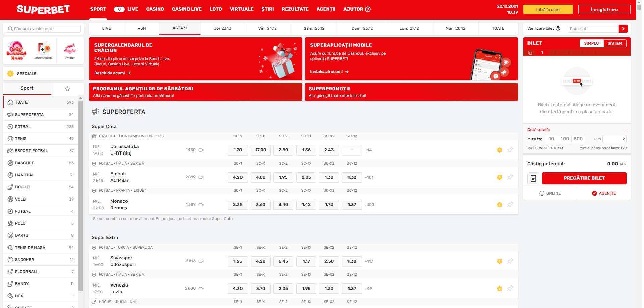Open the favorites star tab

coord(67,89)
